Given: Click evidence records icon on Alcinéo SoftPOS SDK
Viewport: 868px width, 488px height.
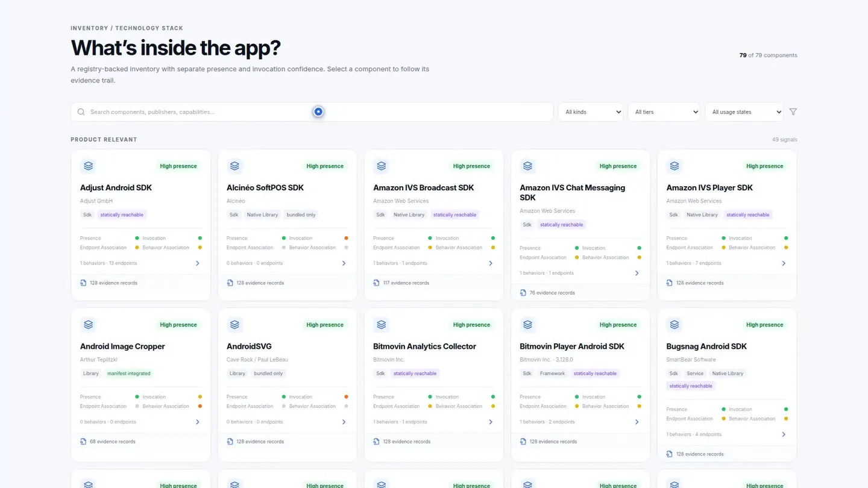Looking at the screenshot, I should pyautogui.click(x=230, y=283).
